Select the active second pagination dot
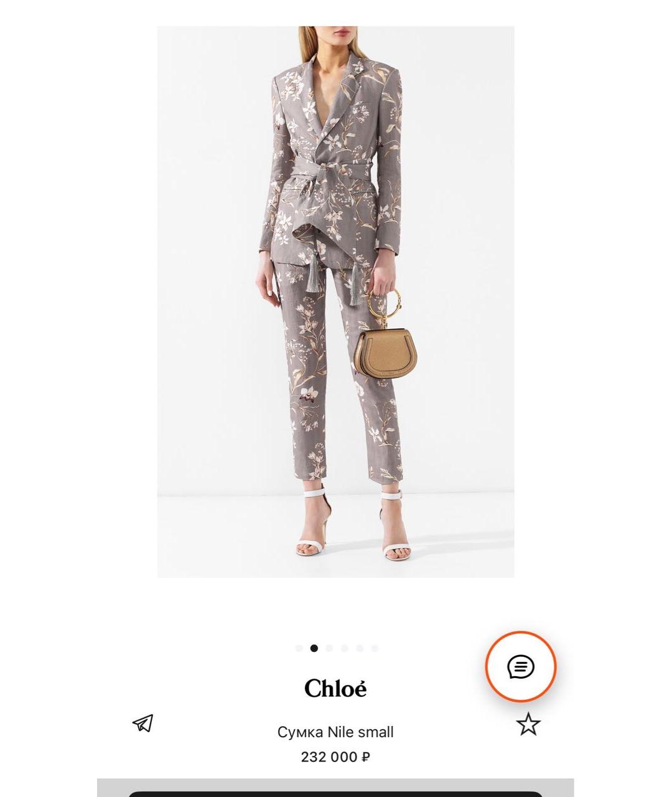Screen dimensions: 672x797 tap(314, 648)
